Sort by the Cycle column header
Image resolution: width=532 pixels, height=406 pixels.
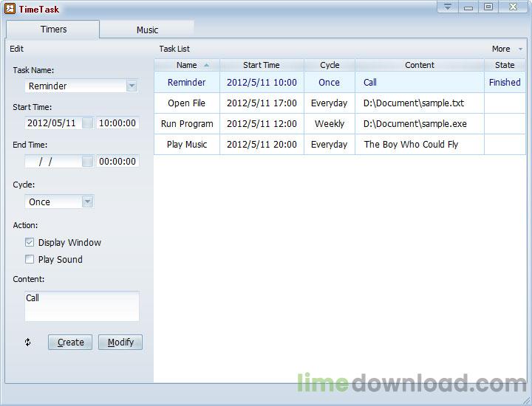pos(330,65)
